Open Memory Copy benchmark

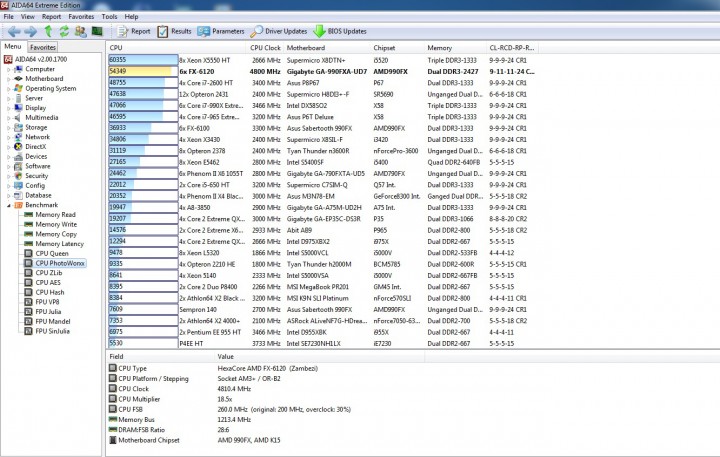tap(56, 234)
